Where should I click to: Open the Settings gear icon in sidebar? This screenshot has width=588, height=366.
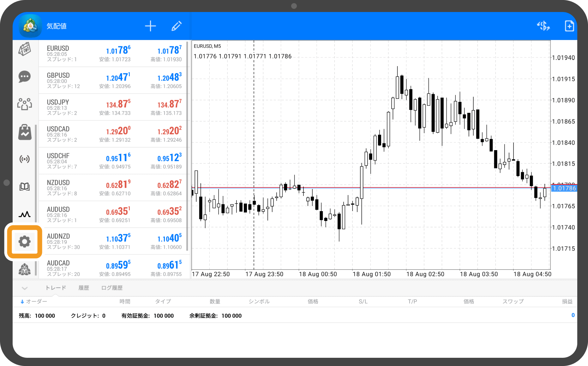point(25,242)
